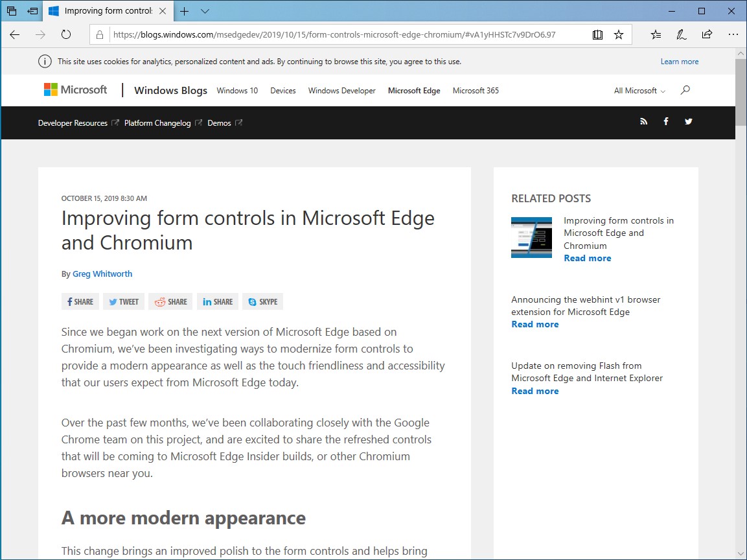Click Learn more in the cookie notice
The width and height of the screenshot is (747, 560).
point(679,61)
